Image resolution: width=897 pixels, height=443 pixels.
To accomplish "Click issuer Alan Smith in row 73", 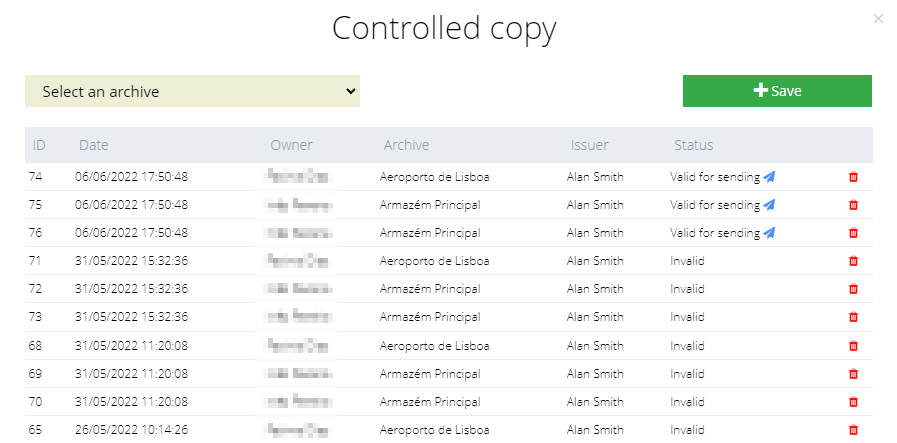I will [595, 317].
